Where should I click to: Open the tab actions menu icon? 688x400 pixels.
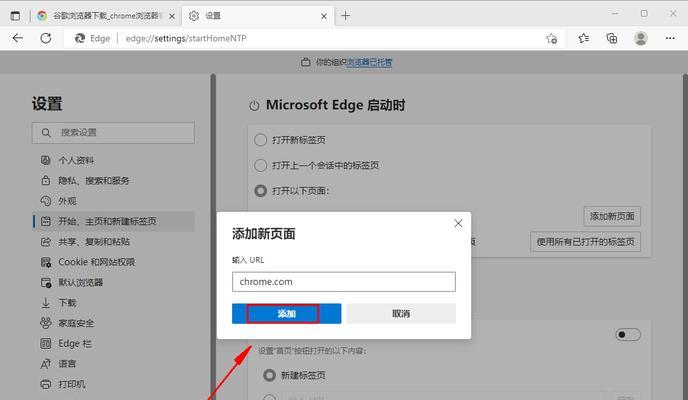[15, 16]
